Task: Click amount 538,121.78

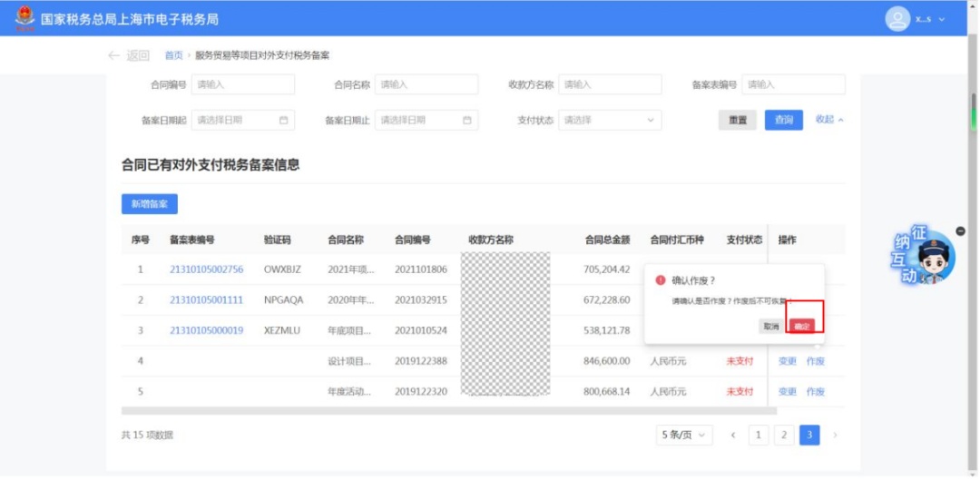Action: (606, 330)
